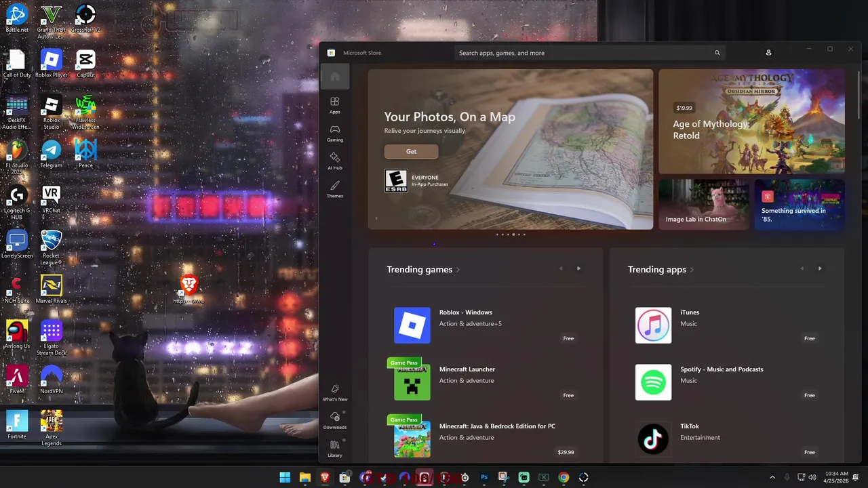This screenshot has width=868, height=488.
Task: Click the TikTok app icon in Trending apps
Action: click(654, 439)
